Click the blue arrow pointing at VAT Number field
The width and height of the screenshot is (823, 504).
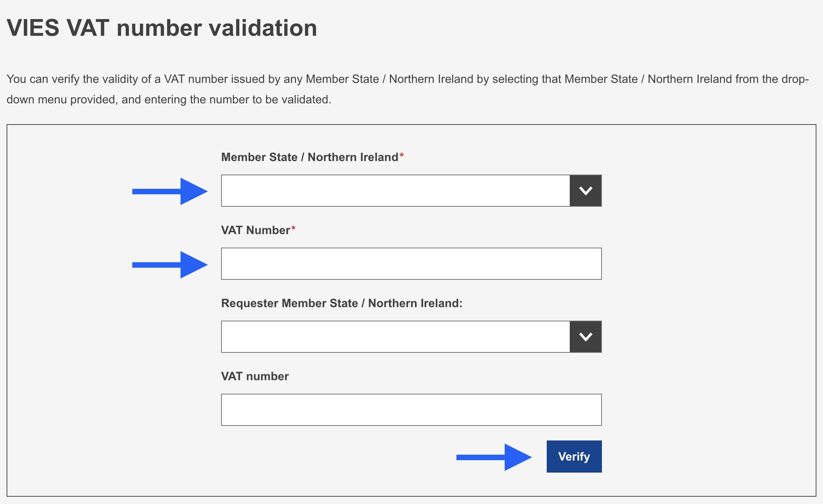click(x=170, y=265)
